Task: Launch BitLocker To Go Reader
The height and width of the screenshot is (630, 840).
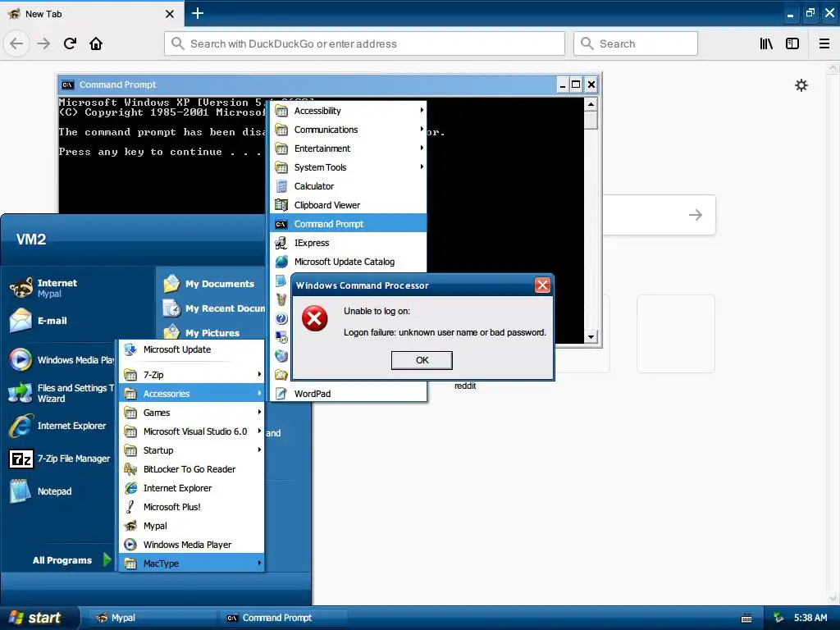Action: point(192,469)
